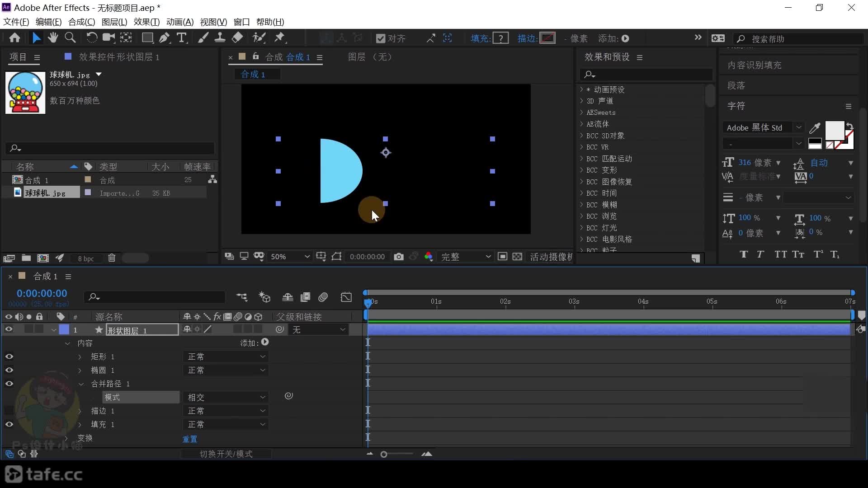
Task: Toggle motion blur enable icon in timeline
Action: 323,297
